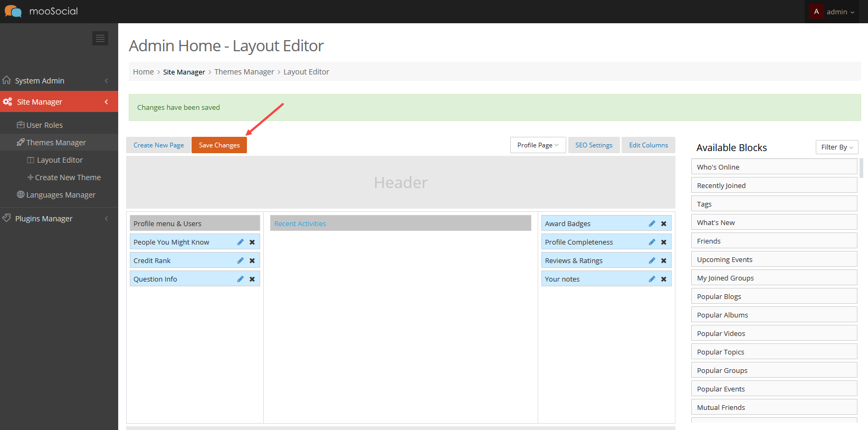Select the Popular Albums available block
Screen dimensions: 868x430
pos(774,315)
